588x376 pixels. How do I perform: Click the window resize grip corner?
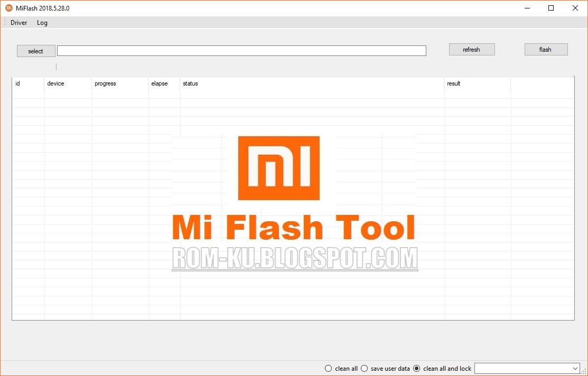pos(584,371)
